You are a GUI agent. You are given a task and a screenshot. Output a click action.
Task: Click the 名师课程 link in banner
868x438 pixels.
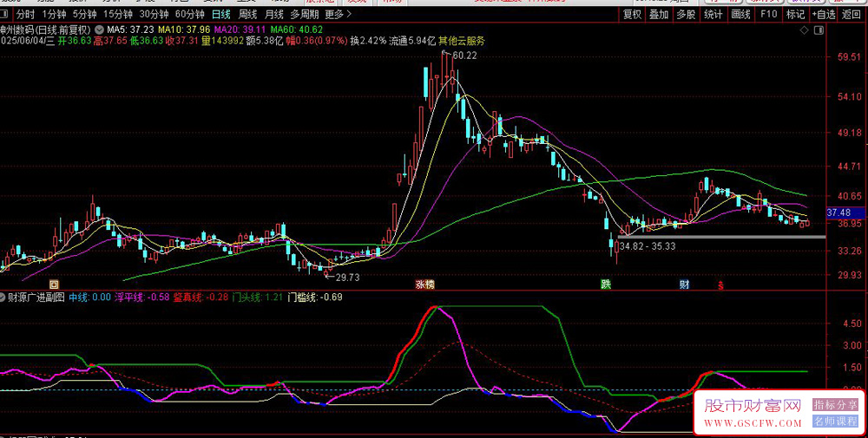[835, 421]
